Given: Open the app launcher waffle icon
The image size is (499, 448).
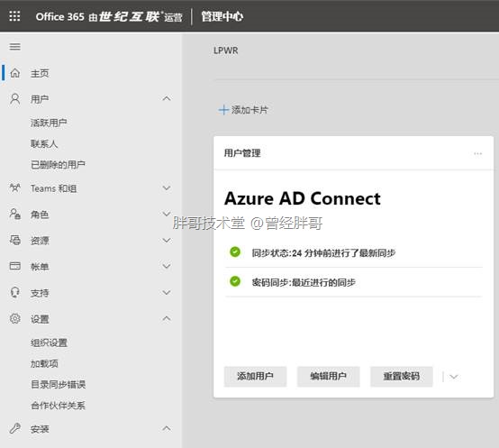Looking at the screenshot, I should pos(14,16).
